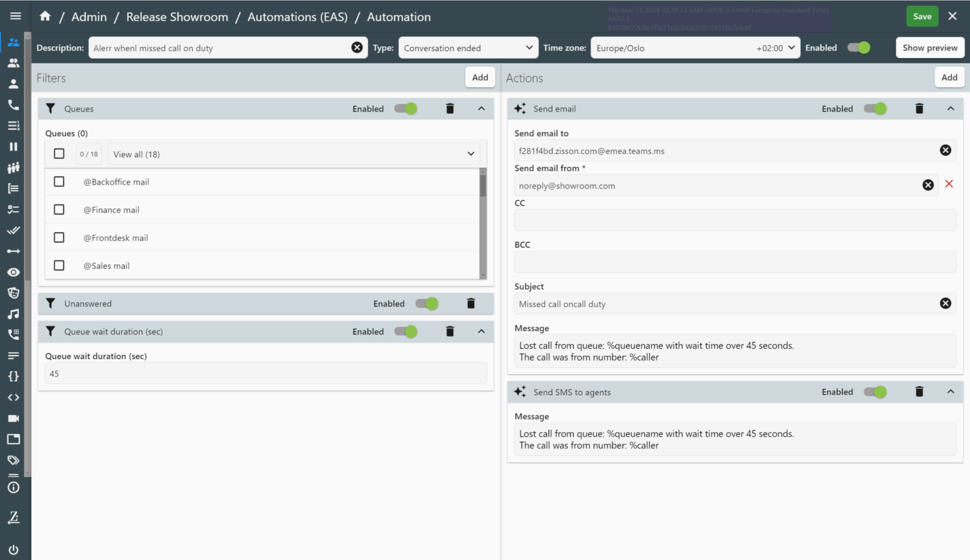This screenshot has height=560, width=970.
Task: Collapse the Queue wait duration panel
Action: (x=481, y=332)
